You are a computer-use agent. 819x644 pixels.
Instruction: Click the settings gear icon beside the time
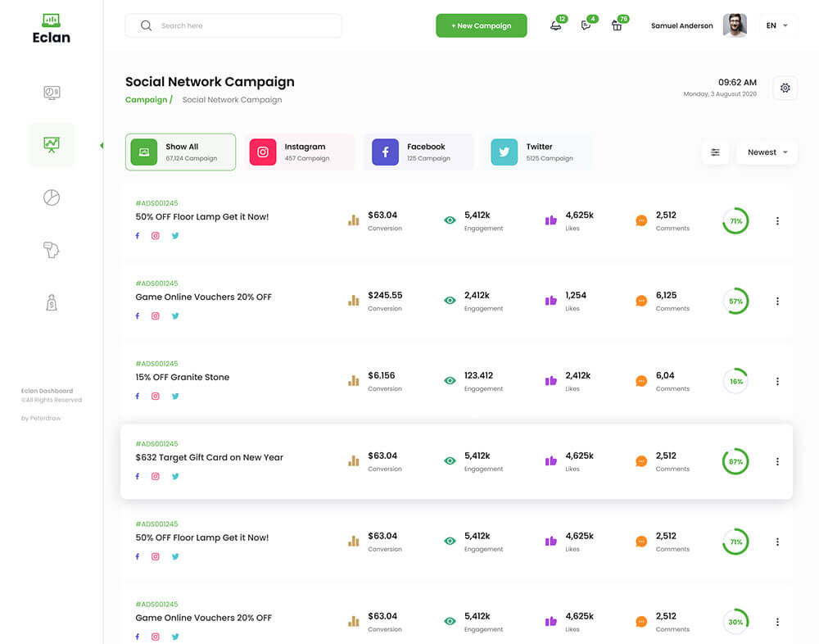click(x=785, y=88)
